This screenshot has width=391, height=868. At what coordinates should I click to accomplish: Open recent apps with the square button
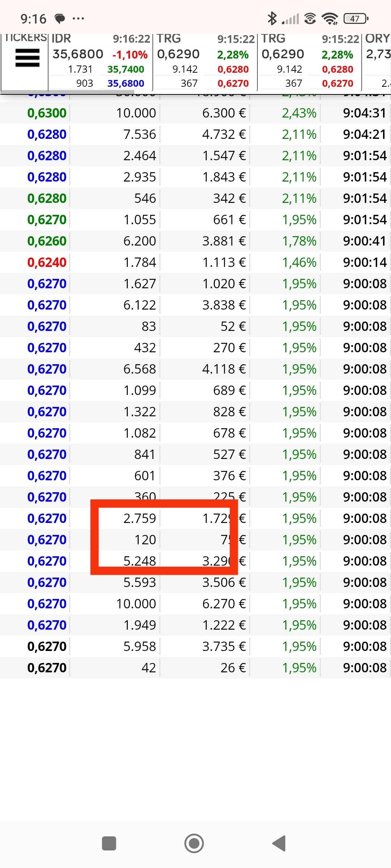coord(109,843)
